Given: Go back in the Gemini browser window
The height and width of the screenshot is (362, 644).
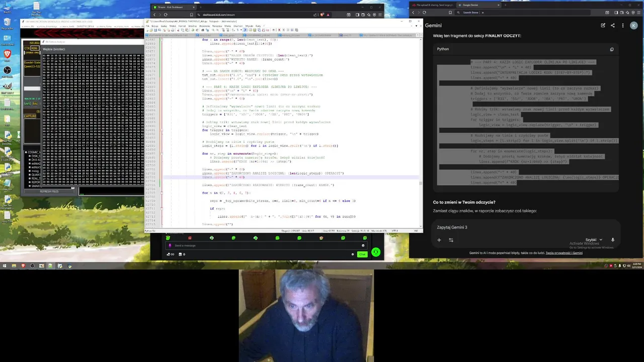Looking at the screenshot, I should click(413, 13).
